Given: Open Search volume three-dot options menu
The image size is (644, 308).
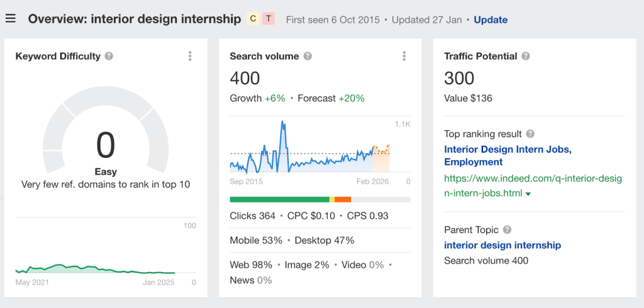Looking at the screenshot, I should [x=404, y=56].
